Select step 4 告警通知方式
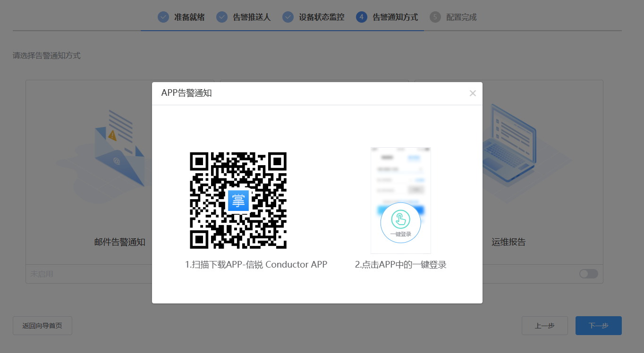644x353 pixels. [387, 17]
